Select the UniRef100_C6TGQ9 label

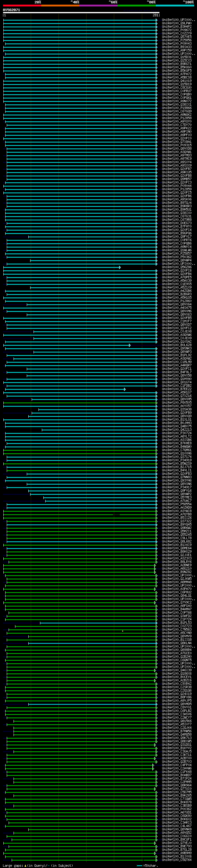coord(177,111)
